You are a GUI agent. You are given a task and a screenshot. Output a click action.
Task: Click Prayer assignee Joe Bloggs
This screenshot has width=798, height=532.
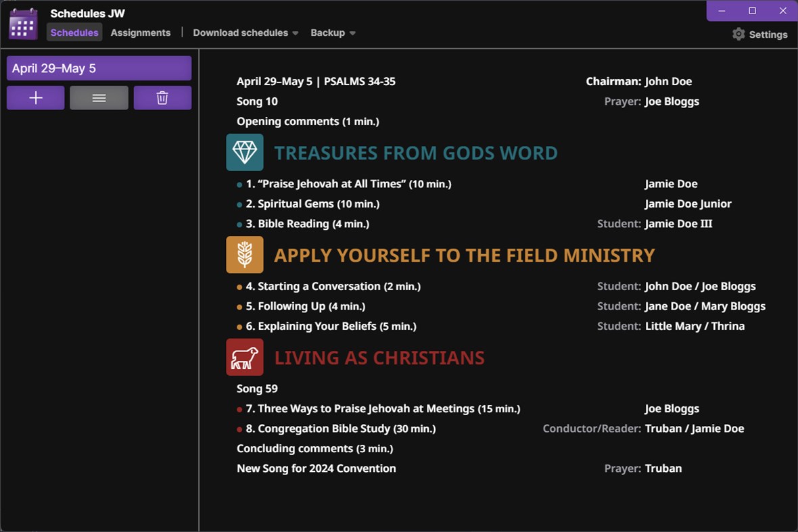click(x=672, y=101)
